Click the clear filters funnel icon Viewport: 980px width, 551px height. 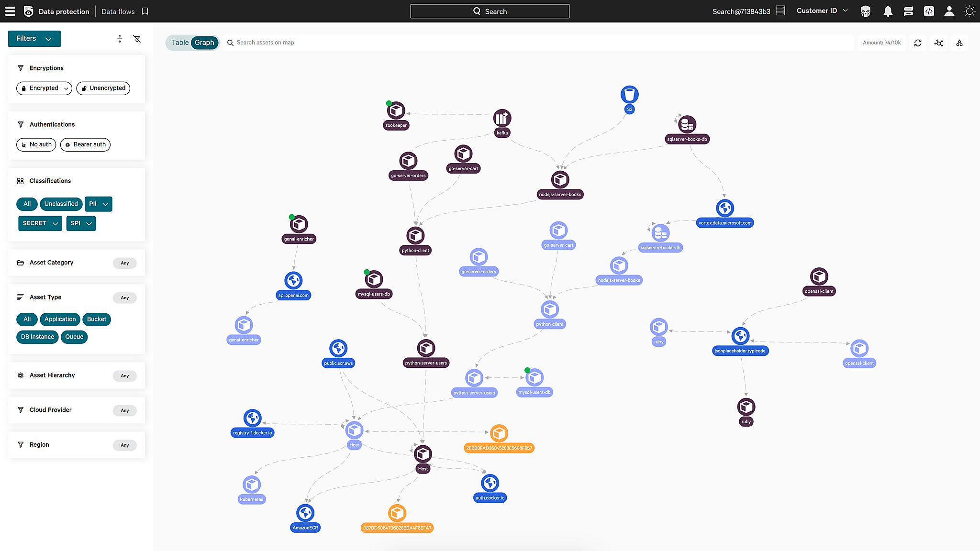click(137, 39)
